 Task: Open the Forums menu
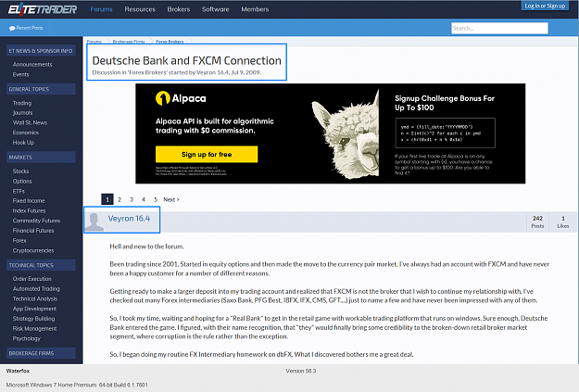pyautogui.click(x=101, y=9)
